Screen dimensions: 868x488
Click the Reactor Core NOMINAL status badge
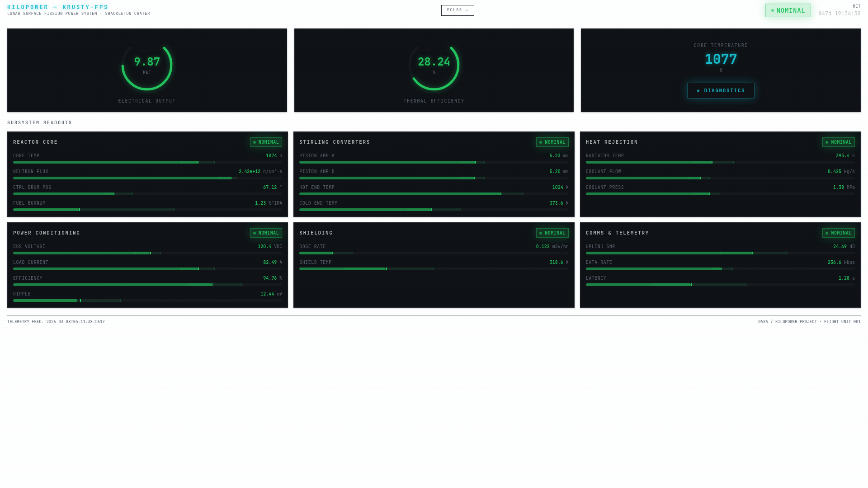click(266, 142)
